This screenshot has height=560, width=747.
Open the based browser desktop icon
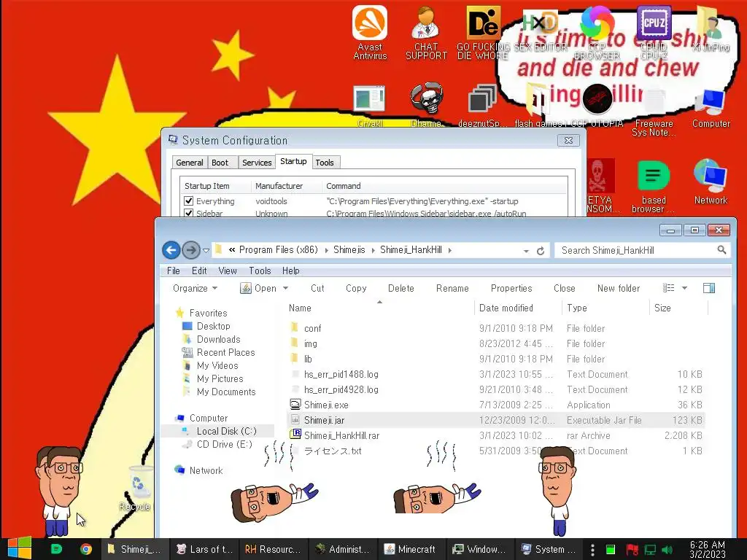[x=653, y=186]
